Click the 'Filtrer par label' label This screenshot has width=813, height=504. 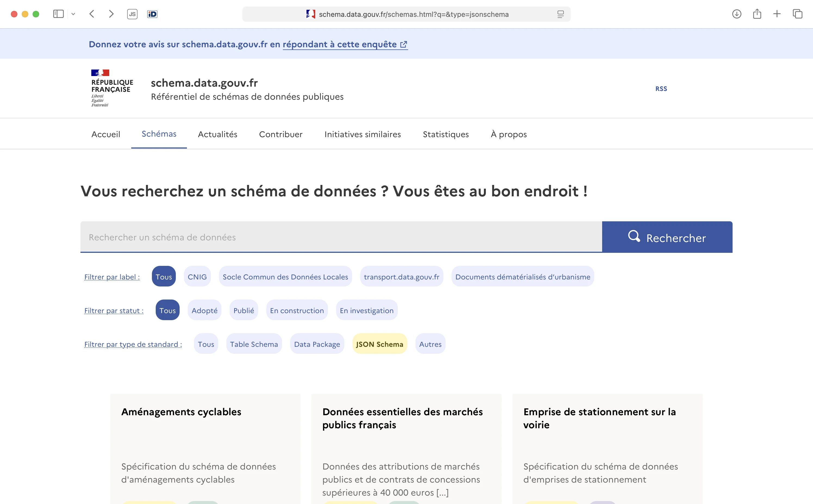tap(112, 277)
